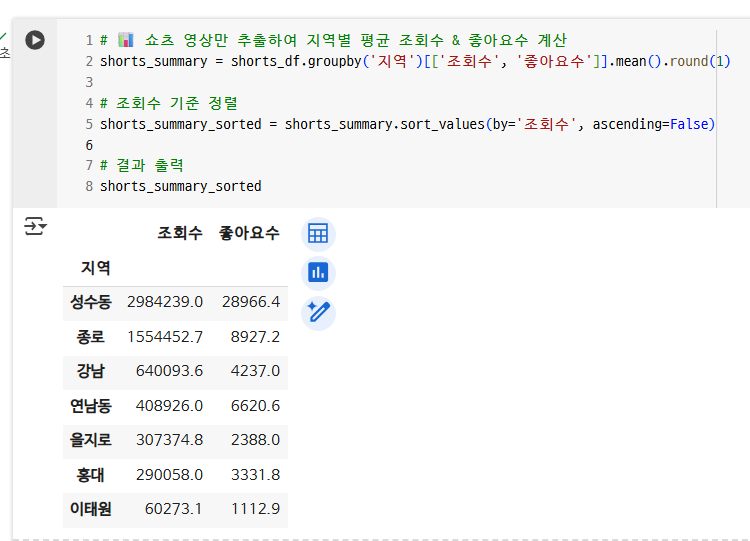Click the 지역 index header
Screen dimensions: 750x541
[96, 267]
